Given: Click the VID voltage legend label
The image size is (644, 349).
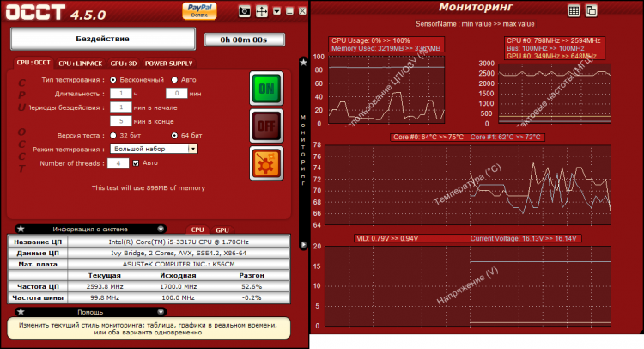Looking at the screenshot, I should pyautogui.click(x=387, y=238).
